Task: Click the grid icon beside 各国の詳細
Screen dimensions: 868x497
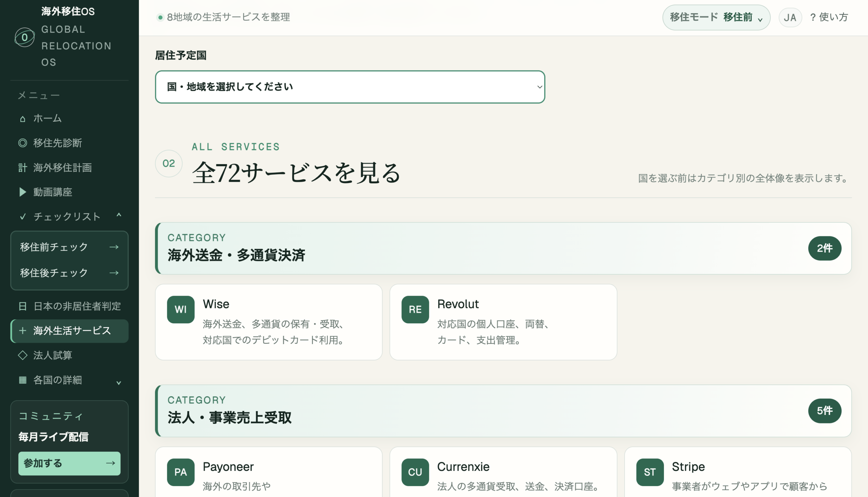Action: coord(22,380)
